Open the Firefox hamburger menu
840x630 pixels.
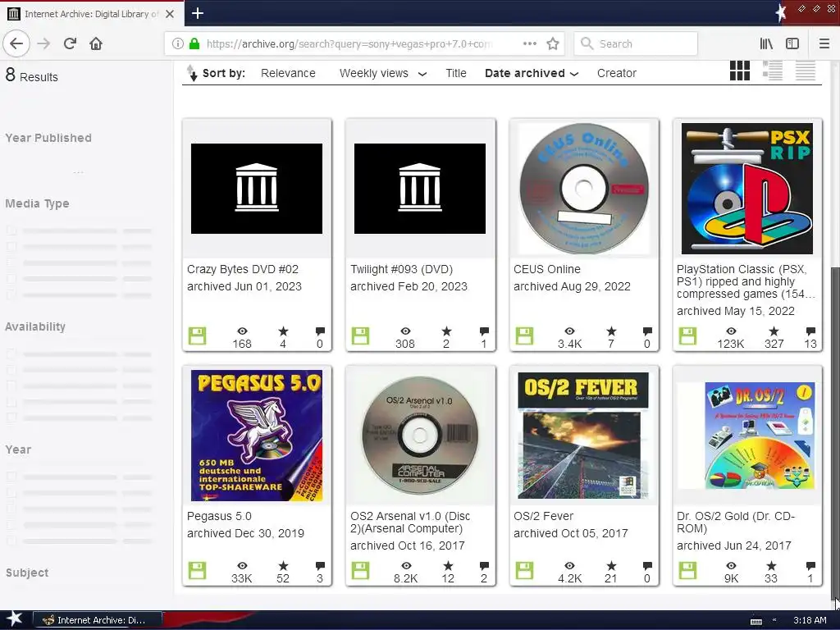824,43
